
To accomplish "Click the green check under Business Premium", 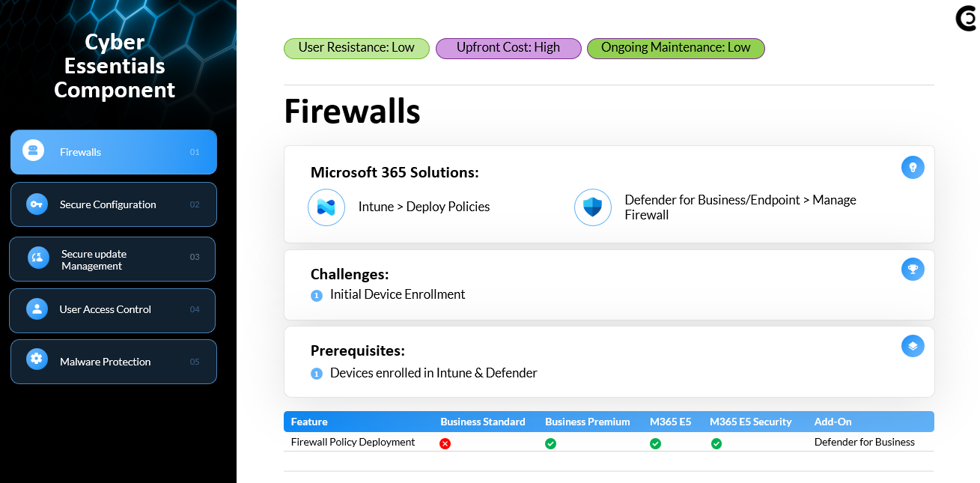I will click(x=551, y=443).
